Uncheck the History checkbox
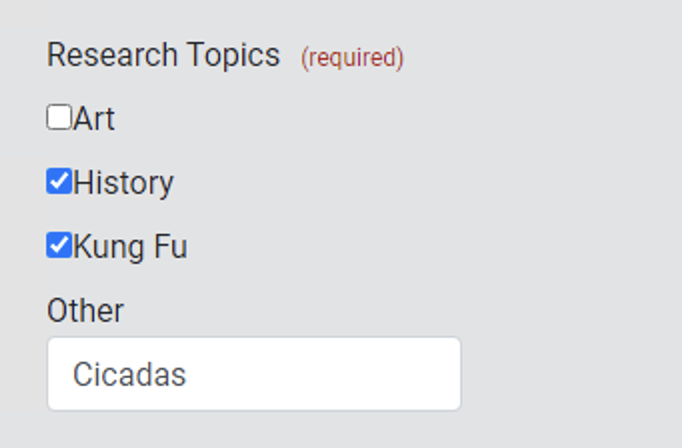 tap(59, 182)
